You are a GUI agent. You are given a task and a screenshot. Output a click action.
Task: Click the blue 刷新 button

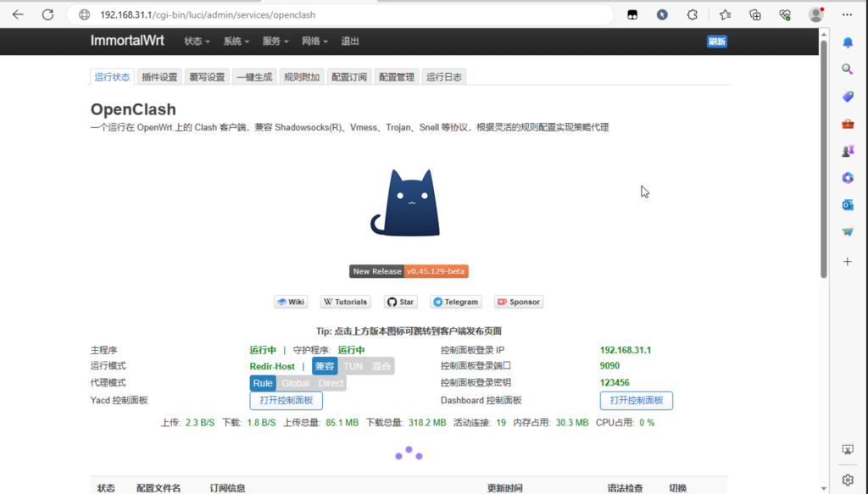tap(717, 42)
